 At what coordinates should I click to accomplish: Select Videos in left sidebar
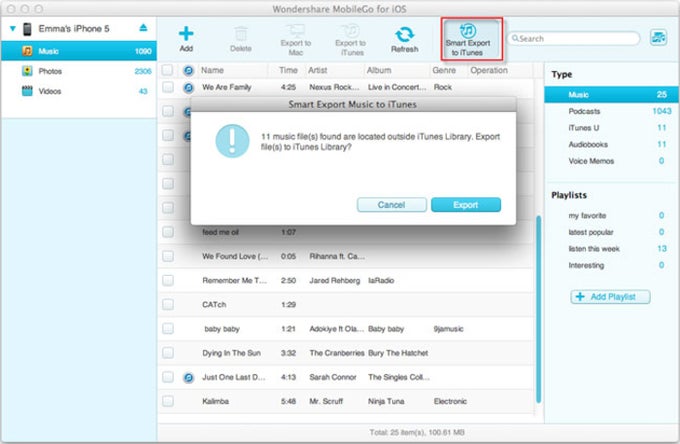tap(79, 91)
